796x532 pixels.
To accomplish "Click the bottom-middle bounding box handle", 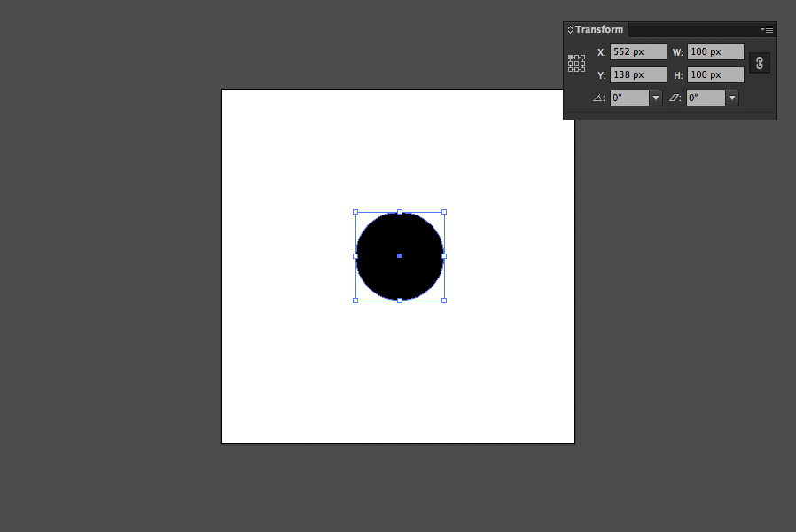I will pyautogui.click(x=400, y=301).
